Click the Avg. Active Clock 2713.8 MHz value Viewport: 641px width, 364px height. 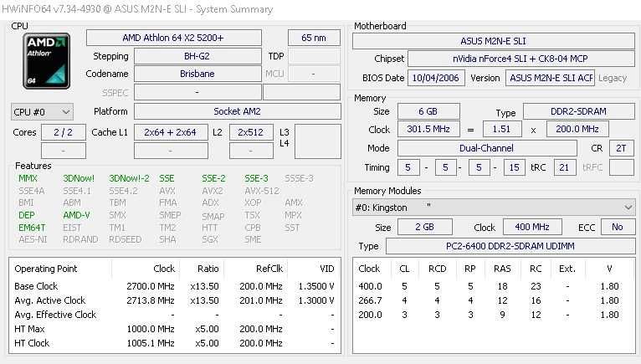[x=151, y=300]
